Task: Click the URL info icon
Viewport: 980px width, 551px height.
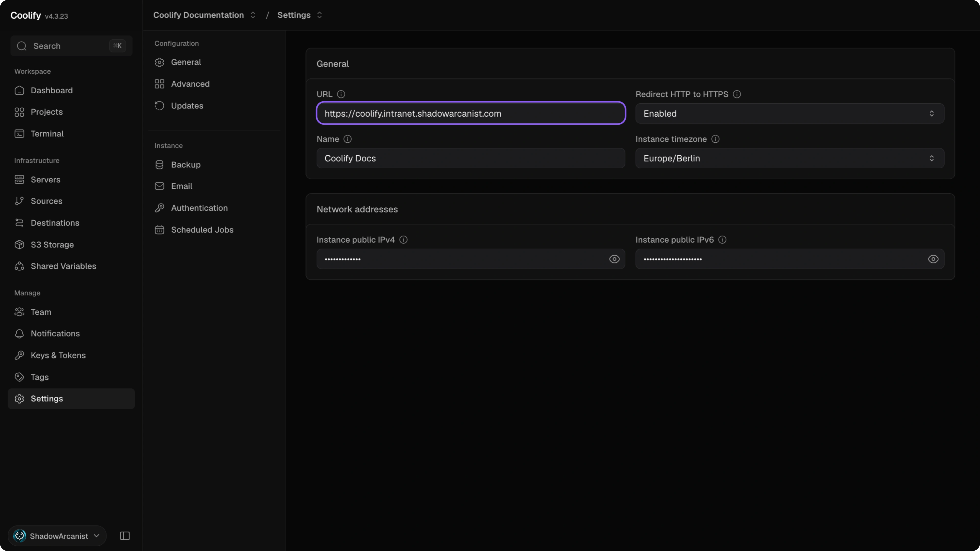Action: pos(341,94)
